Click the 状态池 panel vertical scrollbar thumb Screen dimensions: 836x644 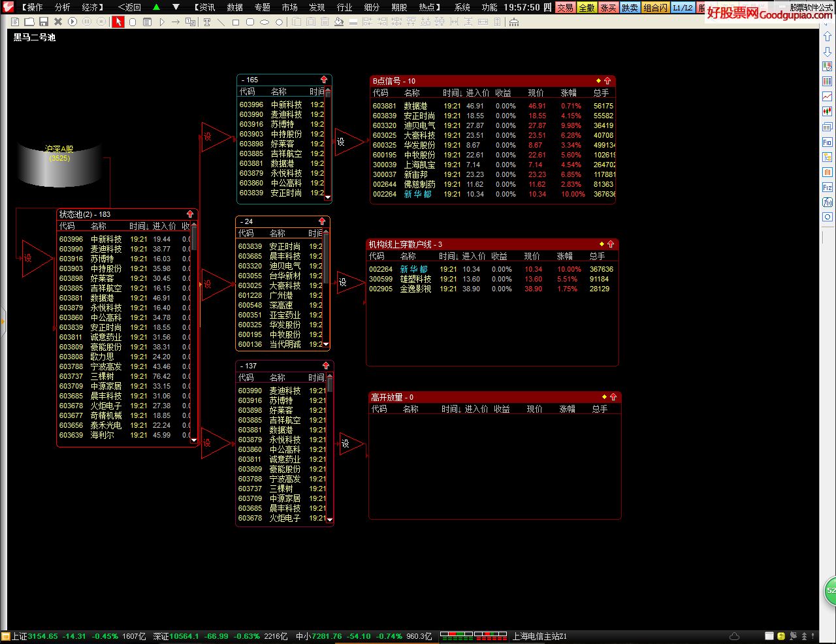(x=194, y=237)
